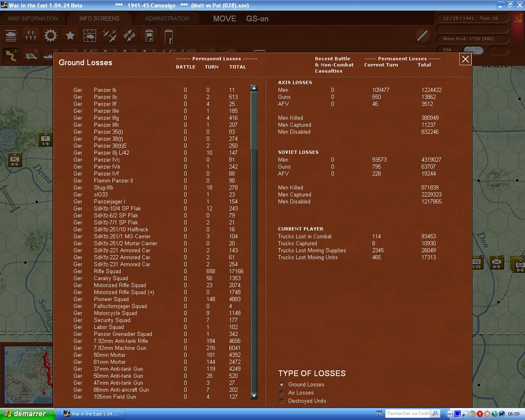Click the Soviet hammer and sickle emblem

(519, 19)
